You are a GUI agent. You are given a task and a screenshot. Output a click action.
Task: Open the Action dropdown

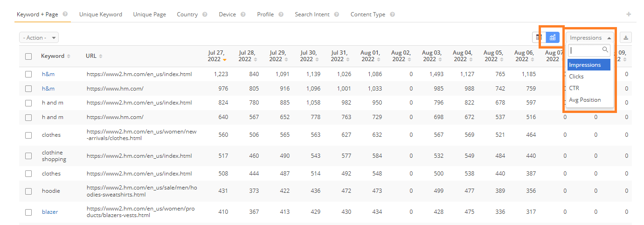39,38
